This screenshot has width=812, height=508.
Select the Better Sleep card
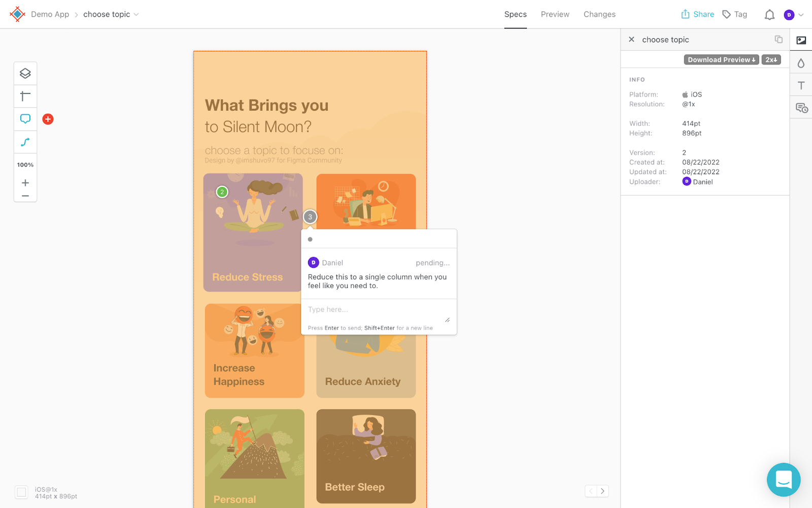point(366,456)
